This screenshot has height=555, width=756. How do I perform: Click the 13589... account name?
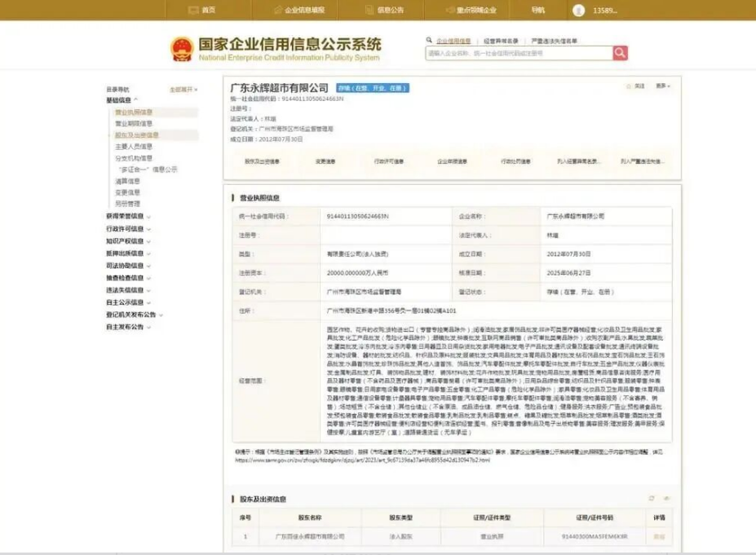(x=605, y=11)
